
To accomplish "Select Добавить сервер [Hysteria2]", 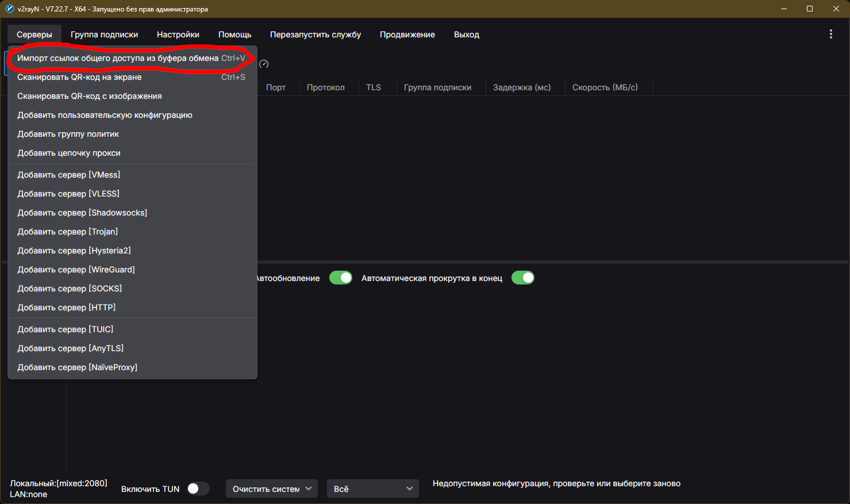I will coord(132,251).
